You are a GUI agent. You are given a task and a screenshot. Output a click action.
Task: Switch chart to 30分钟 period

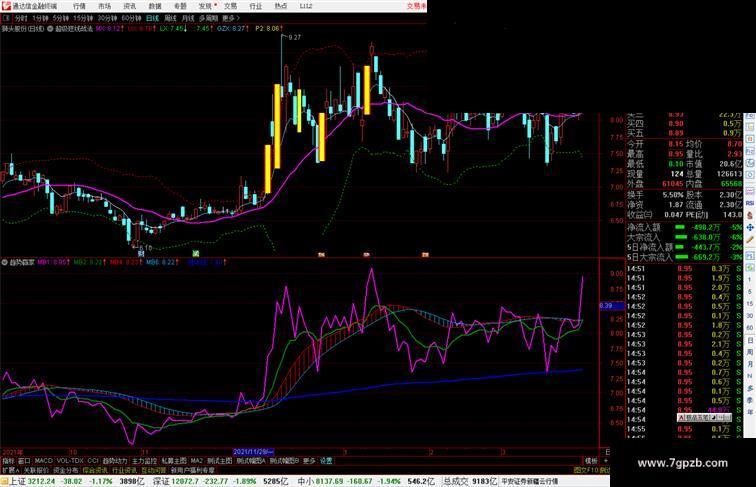(107, 18)
